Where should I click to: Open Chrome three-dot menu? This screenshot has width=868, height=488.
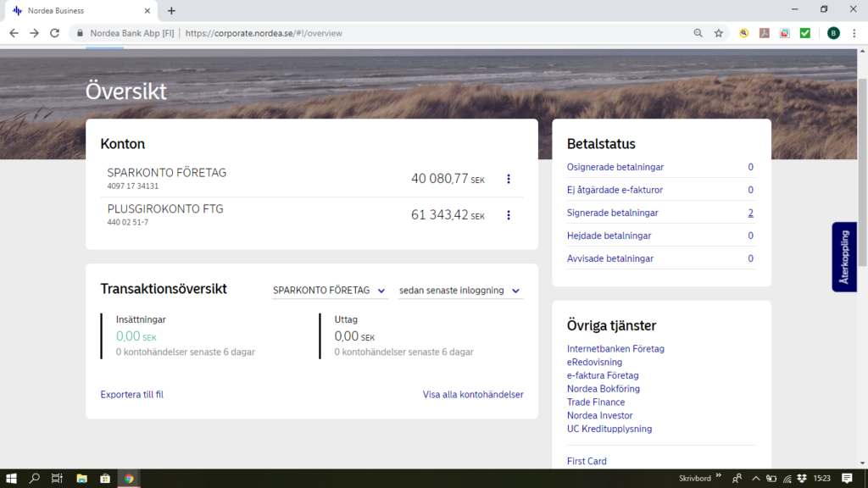pos(854,33)
